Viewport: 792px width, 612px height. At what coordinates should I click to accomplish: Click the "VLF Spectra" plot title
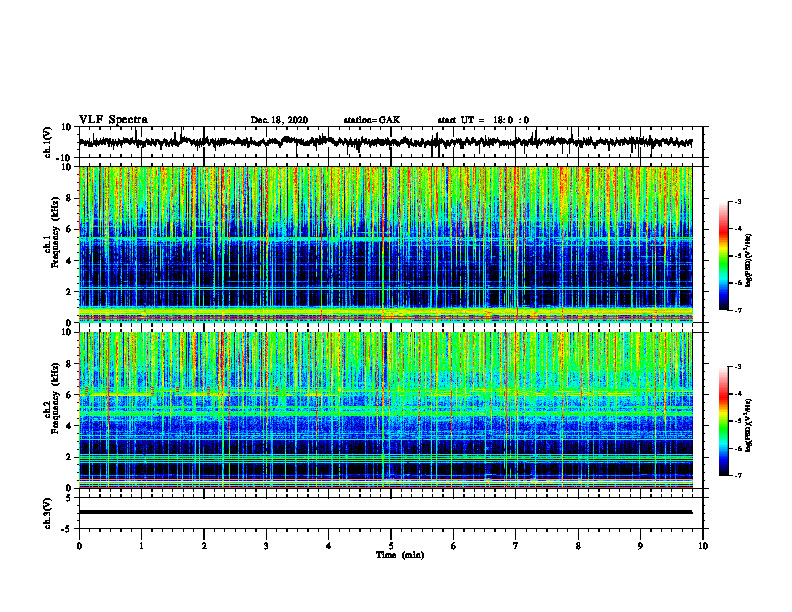click(113, 120)
